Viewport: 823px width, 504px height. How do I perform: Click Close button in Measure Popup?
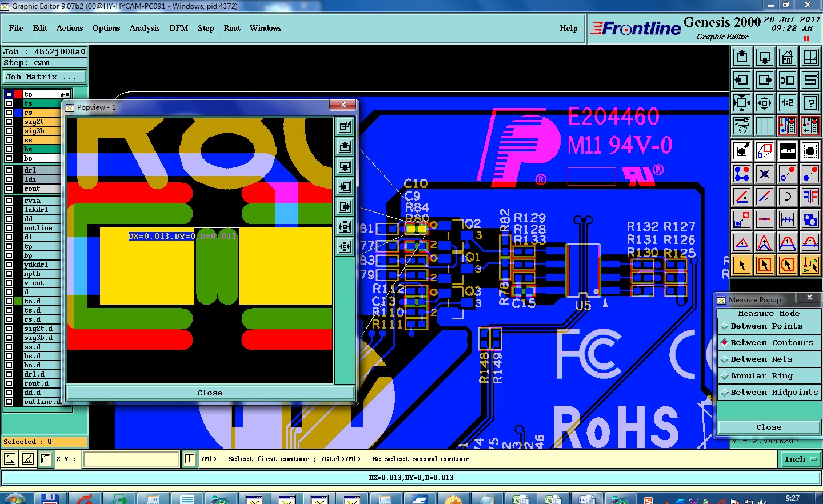tap(769, 427)
